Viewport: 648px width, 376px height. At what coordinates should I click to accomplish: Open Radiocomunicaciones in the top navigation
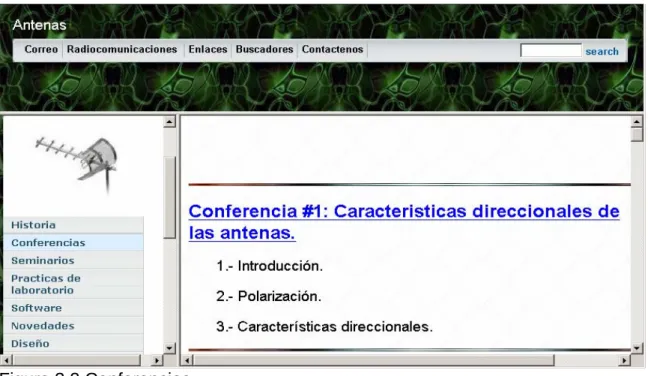[x=122, y=49]
